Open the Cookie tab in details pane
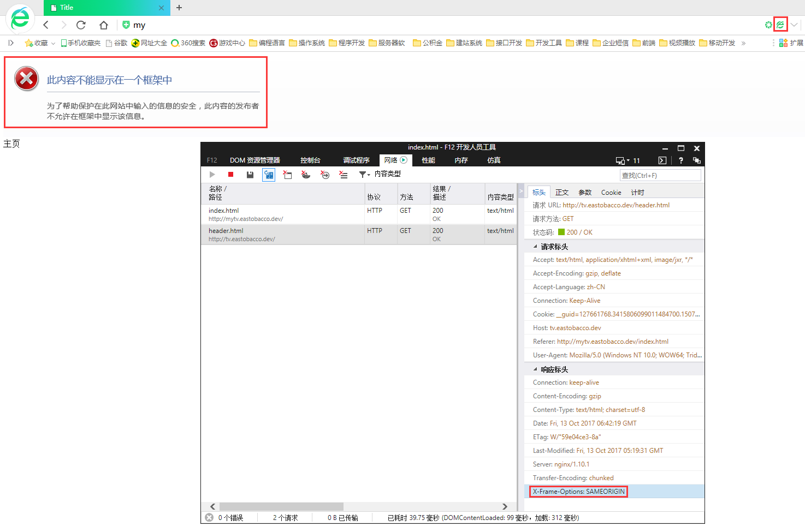The height and width of the screenshot is (532, 805). pyautogui.click(x=611, y=193)
